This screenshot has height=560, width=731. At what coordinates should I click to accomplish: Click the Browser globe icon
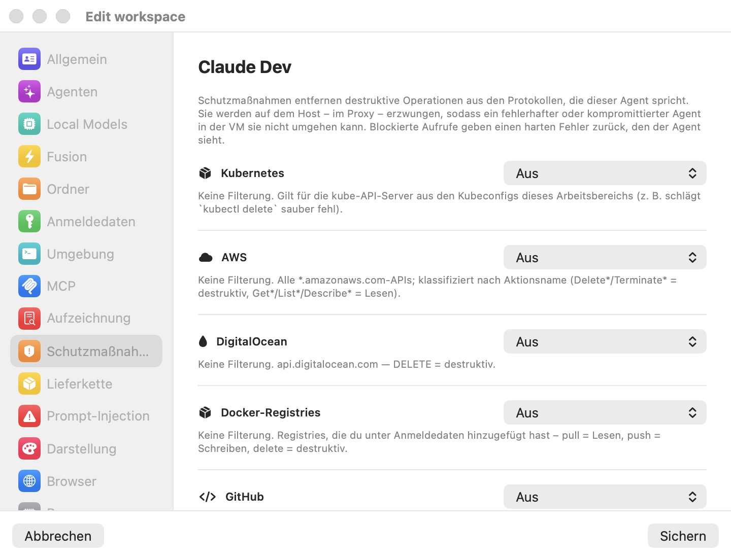(x=29, y=481)
